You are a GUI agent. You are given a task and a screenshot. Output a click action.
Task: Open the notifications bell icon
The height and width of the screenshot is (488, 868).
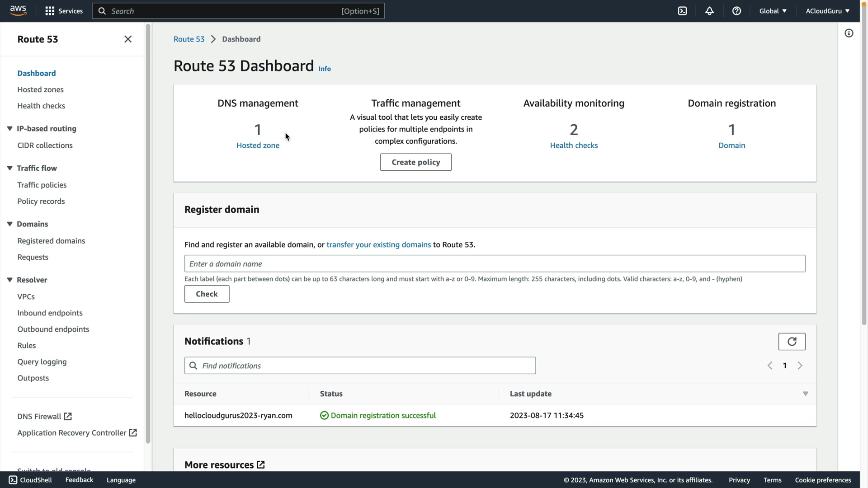[709, 11]
